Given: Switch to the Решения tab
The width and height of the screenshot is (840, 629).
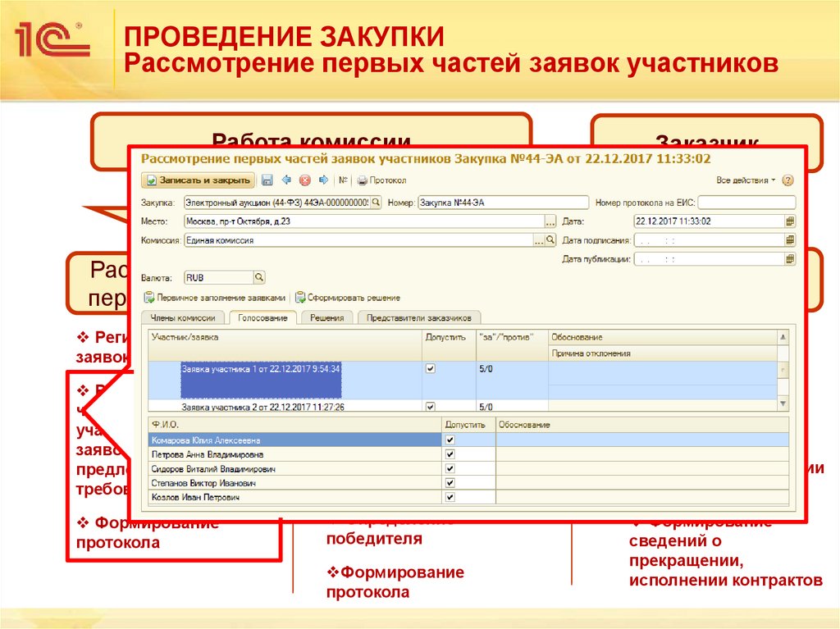Looking at the screenshot, I should 328,317.
